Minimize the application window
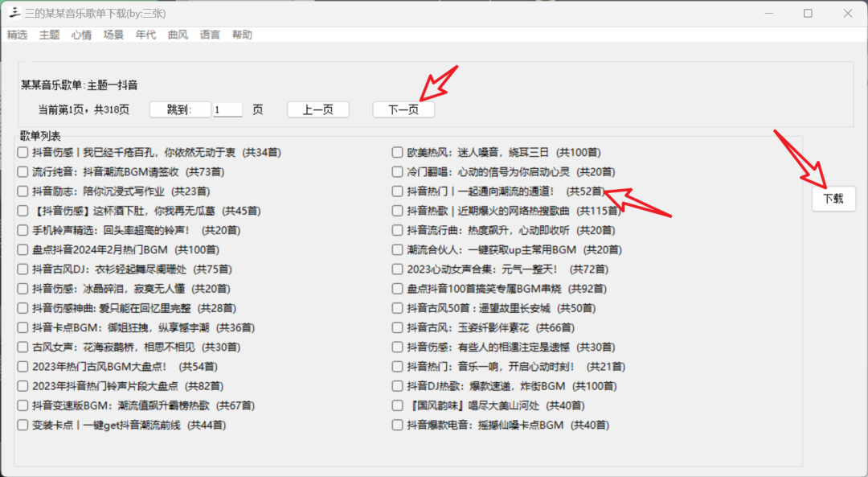Image resolution: width=868 pixels, height=477 pixels. point(768,14)
